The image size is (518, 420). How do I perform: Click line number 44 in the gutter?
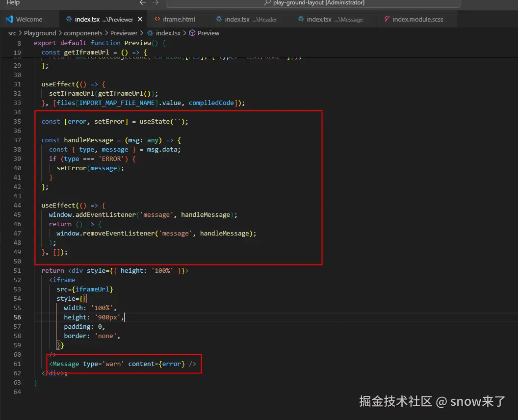pos(17,205)
